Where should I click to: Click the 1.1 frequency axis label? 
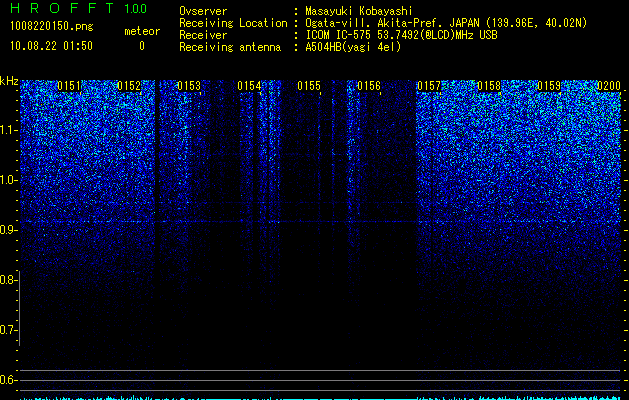coord(8,130)
